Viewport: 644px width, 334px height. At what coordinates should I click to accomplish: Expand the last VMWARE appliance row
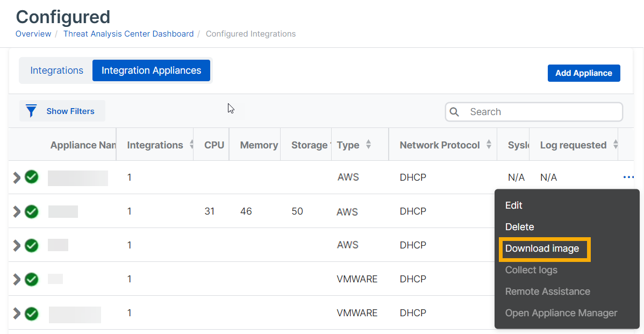17,313
